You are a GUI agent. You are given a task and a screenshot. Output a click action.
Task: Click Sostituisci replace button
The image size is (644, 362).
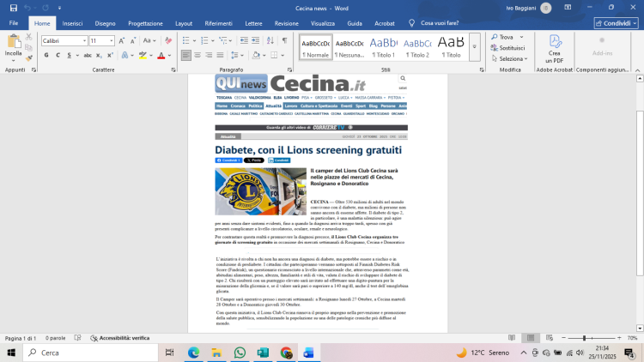[507, 48]
